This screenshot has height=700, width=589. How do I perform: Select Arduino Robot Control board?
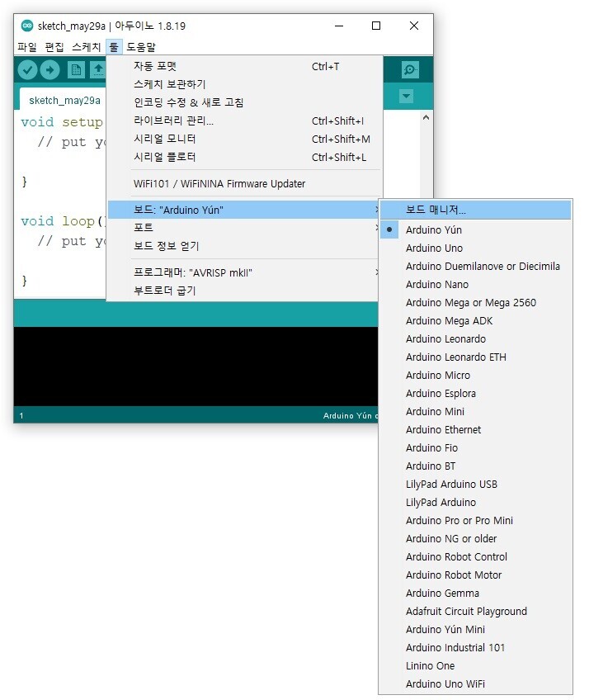(476, 556)
